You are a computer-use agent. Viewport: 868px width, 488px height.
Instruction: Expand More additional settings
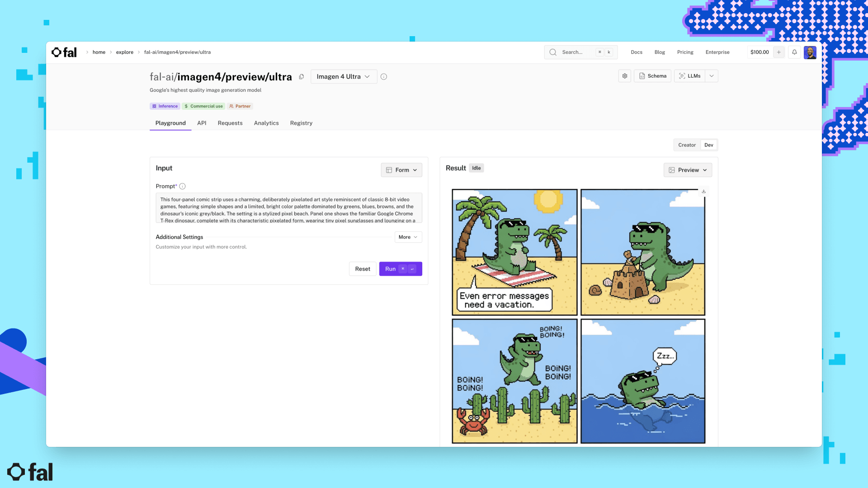pos(408,237)
